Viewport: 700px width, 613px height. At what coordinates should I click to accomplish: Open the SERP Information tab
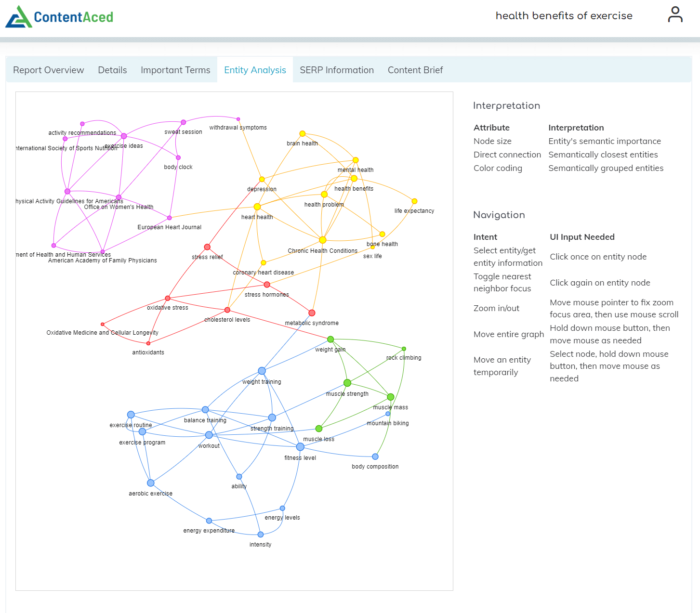(x=337, y=70)
